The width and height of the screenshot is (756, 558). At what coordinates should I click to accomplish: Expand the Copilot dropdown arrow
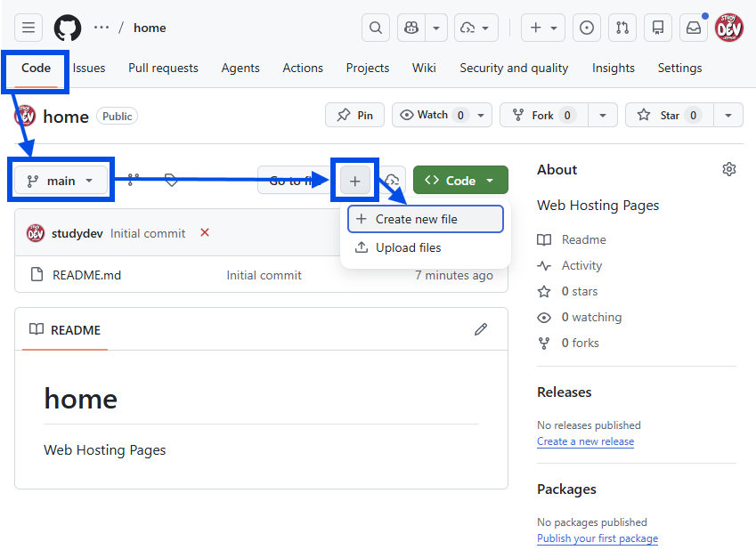click(436, 28)
